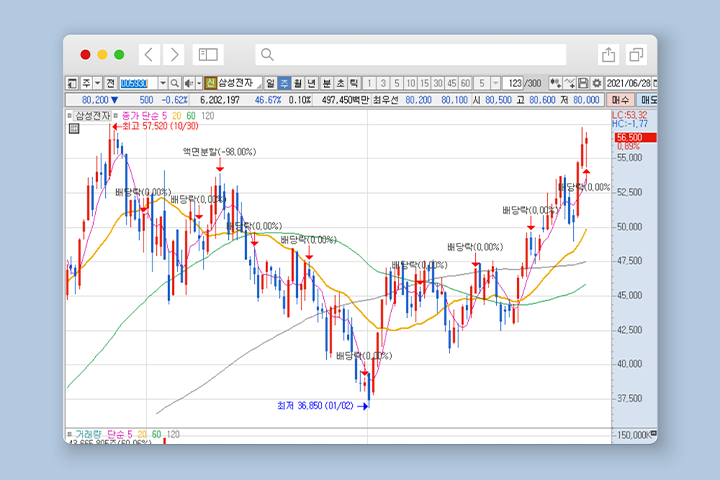Click the 매수 buy button

(x=620, y=100)
